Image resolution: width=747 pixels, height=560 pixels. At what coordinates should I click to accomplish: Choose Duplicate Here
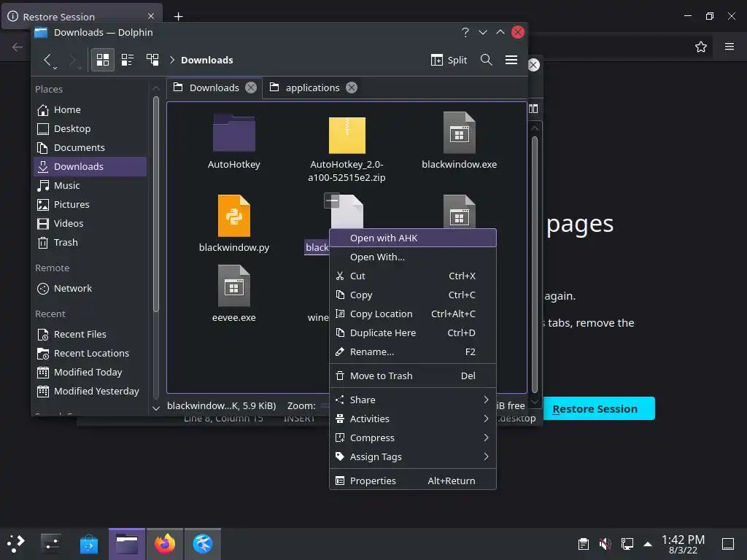tap(413, 333)
